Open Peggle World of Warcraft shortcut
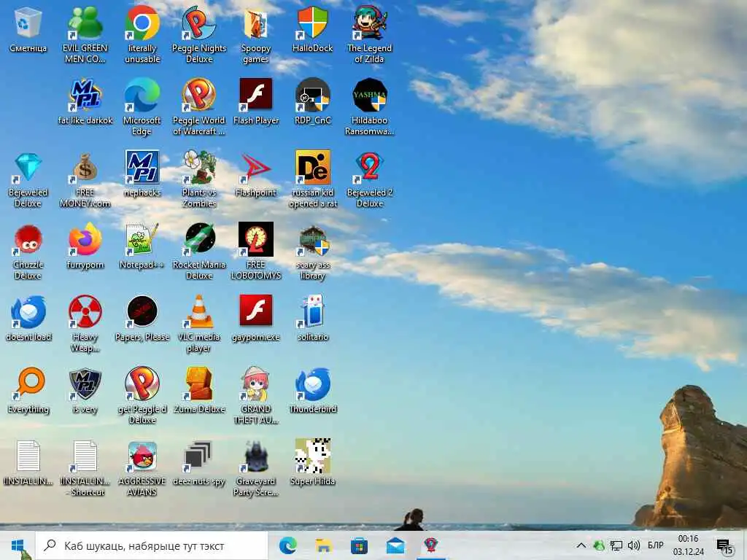This screenshot has height=560, width=747. click(198, 106)
